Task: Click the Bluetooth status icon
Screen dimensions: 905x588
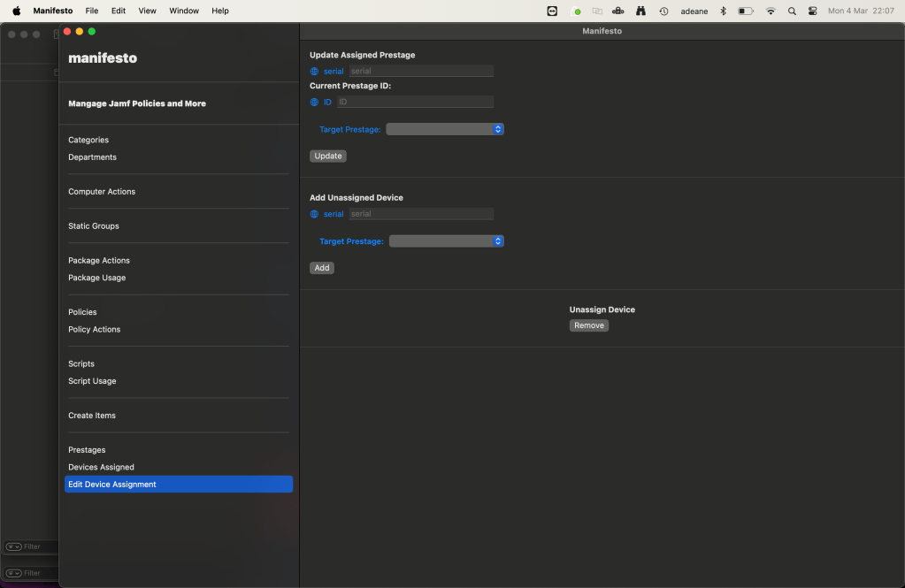Action: tap(723, 11)
